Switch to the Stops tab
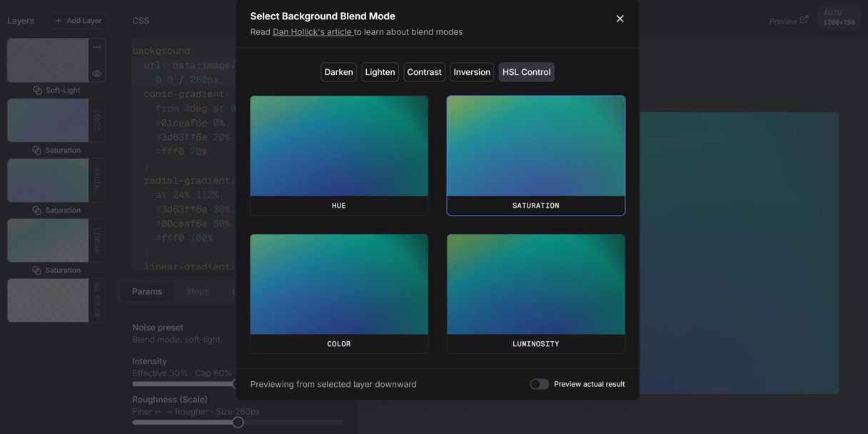 tap(197, 291)
